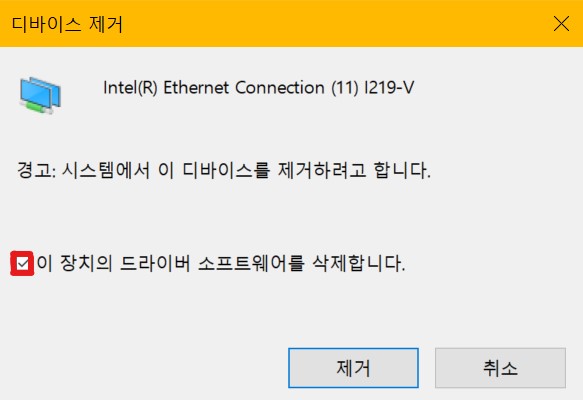Click the blue monitors icon beside device name
583x400 pixels.
pyautogui.click(x=40, y=95)
